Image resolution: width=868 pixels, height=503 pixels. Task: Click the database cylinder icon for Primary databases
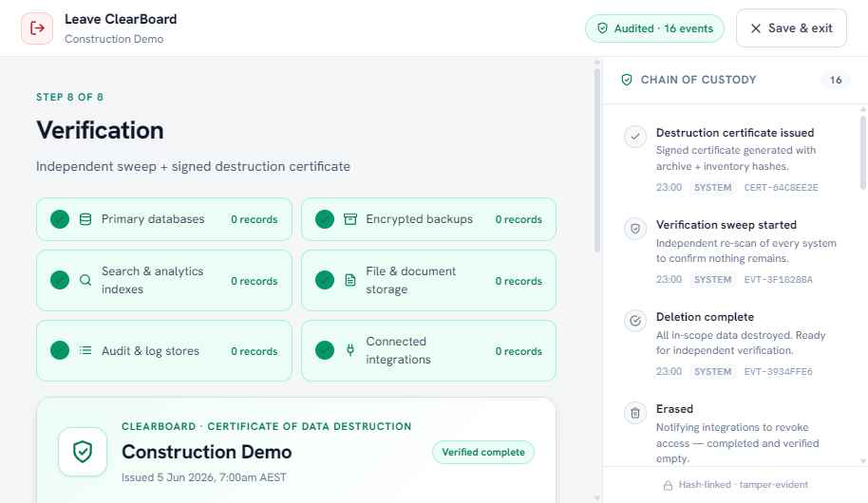click(x=85, y=219)
